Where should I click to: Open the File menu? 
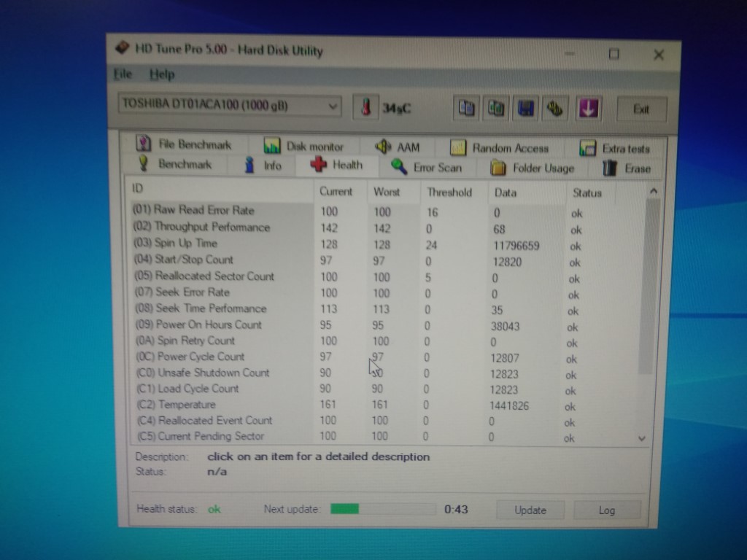coord(123,74)
